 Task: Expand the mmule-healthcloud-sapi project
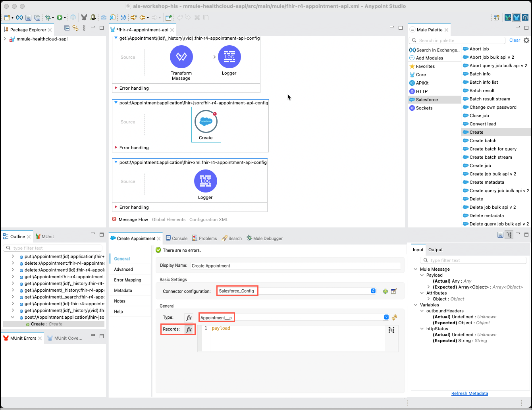pos(5,39)
